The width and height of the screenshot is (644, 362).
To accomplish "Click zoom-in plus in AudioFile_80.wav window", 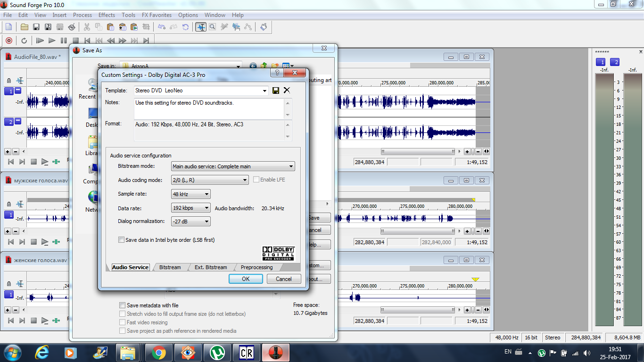I will (x=467, y=151).
